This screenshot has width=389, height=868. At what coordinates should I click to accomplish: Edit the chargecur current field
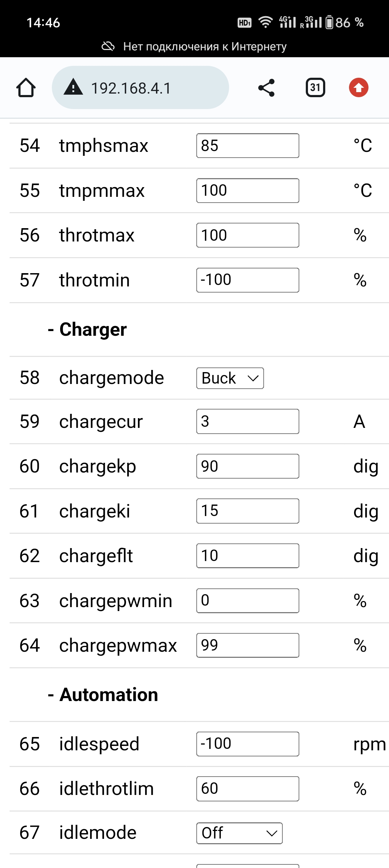(247, 421)
